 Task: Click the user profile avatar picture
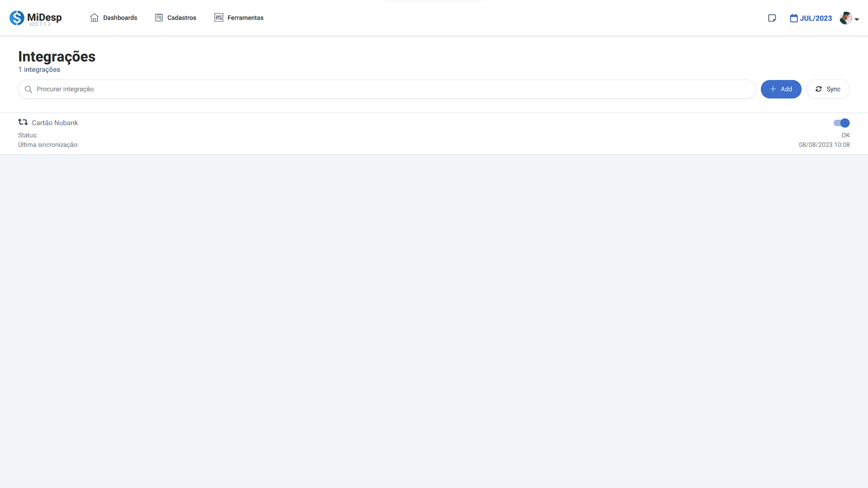pos(845,18)
